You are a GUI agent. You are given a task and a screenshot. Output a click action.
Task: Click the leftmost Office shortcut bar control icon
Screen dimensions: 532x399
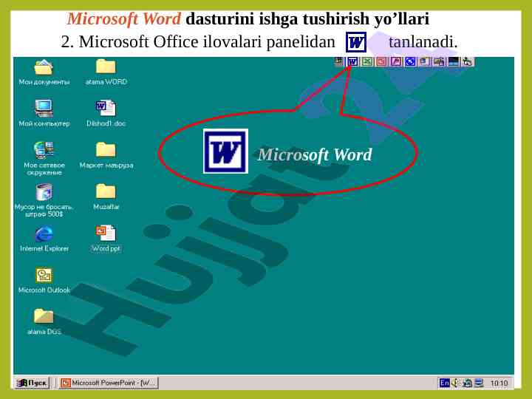338,62
